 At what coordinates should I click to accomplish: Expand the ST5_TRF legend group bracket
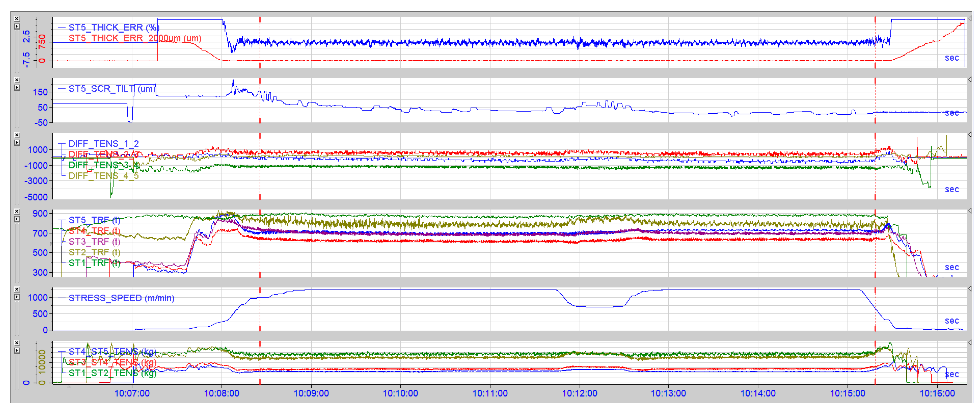coord(62,220)
